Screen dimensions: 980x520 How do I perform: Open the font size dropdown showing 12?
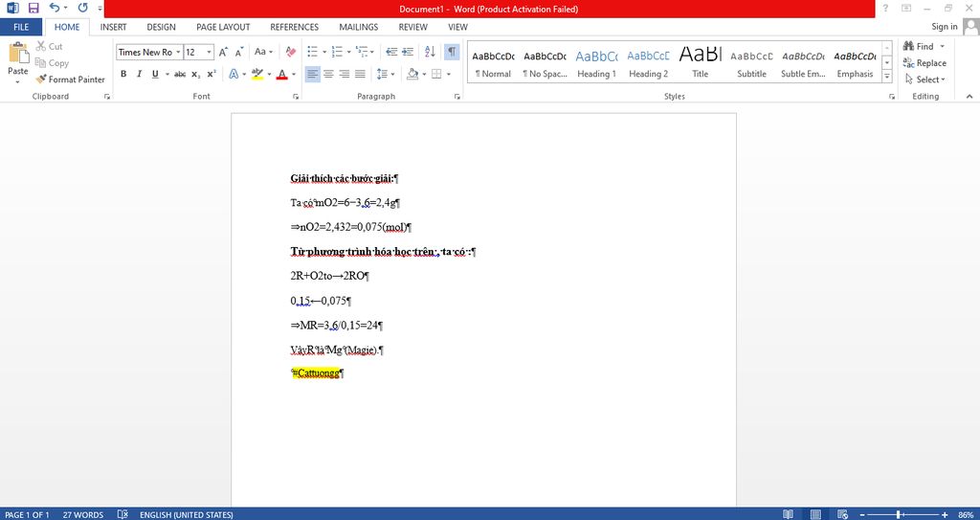tap(209, 52)
